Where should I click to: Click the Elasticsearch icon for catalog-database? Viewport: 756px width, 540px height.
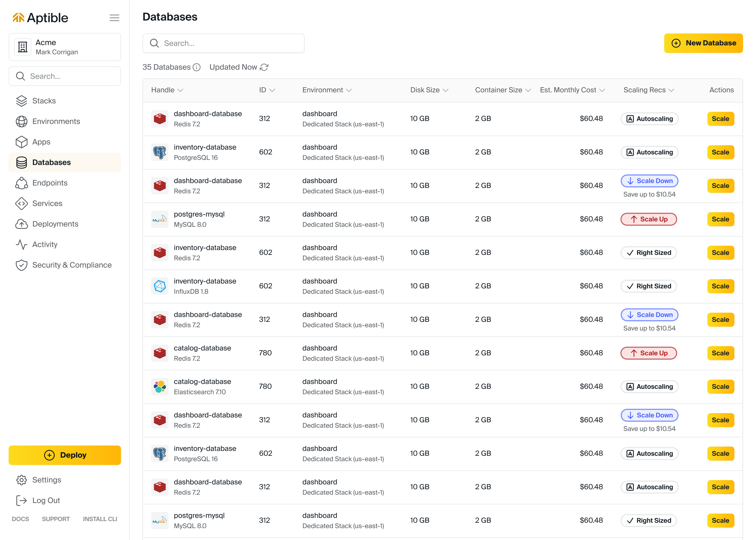click(160, 387)
